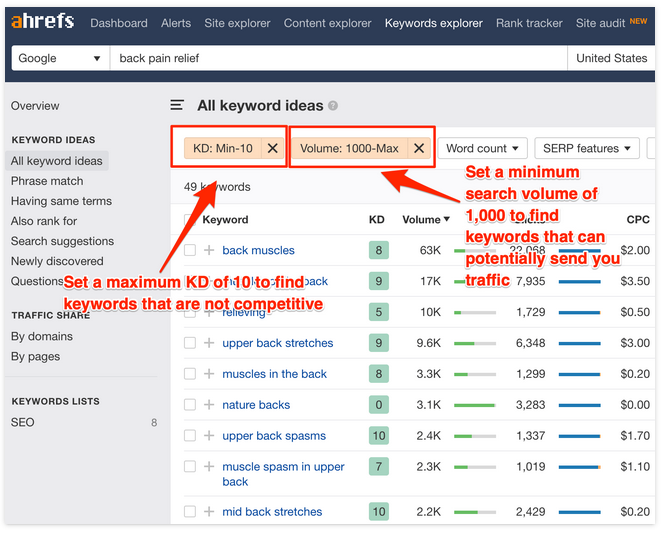The width and height of the screenshot is (662, 538).
Task: Click plus icon beside mid back stretches
Action: click(209, 511)
